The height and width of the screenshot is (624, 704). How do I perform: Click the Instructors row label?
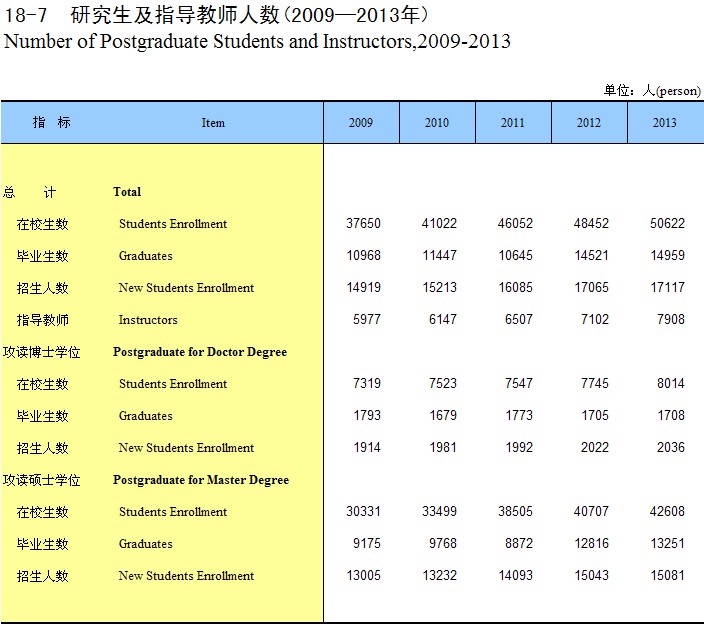[148, 320]
